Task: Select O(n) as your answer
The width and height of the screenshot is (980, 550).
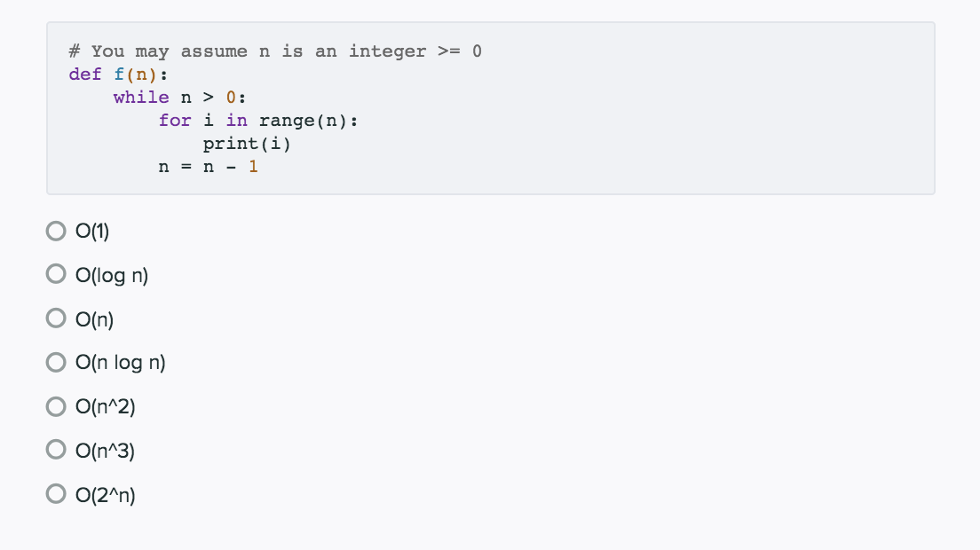Action: pyautogui.click(x=54, y=318)
